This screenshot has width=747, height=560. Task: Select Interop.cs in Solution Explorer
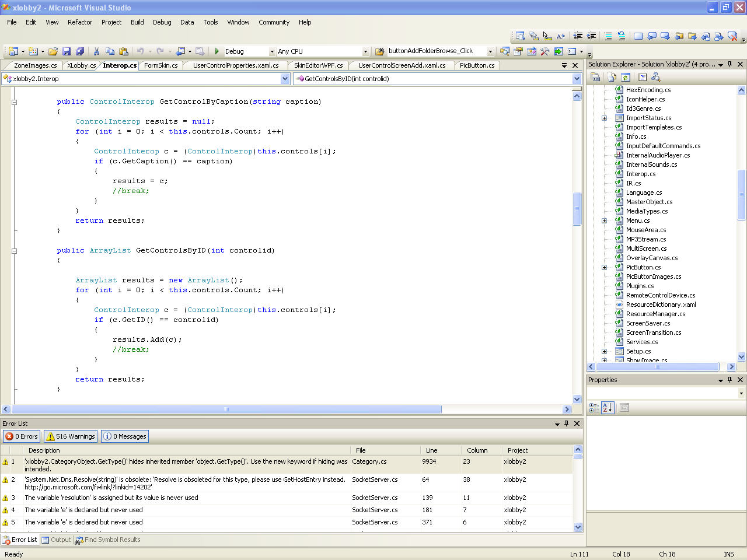[640, 174]
